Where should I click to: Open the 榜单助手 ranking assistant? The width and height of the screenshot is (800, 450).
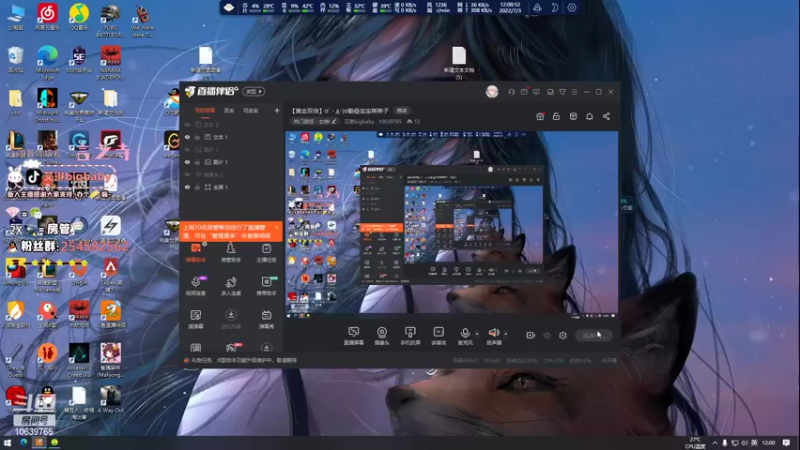[266, 286]
